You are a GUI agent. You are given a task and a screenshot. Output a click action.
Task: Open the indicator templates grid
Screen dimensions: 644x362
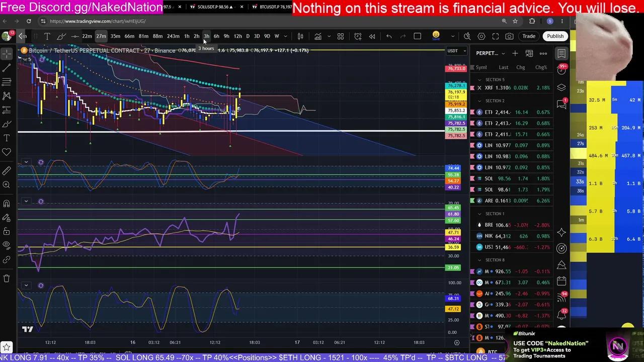[x=341, y=36]
